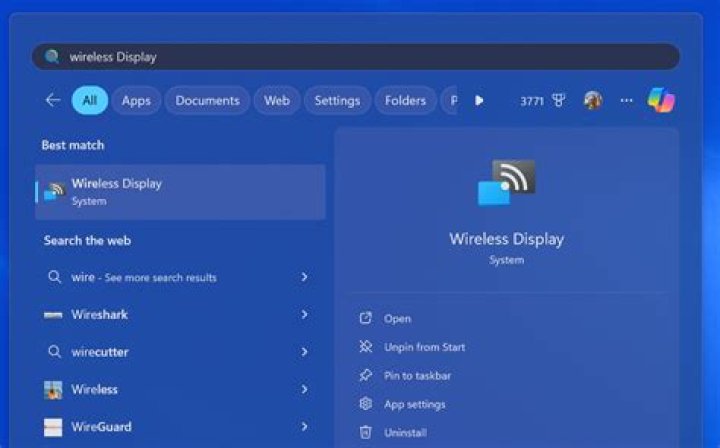Switch to the Folders filter tab
The height and width of the screenshot is (448, 720).
point(405,100)
